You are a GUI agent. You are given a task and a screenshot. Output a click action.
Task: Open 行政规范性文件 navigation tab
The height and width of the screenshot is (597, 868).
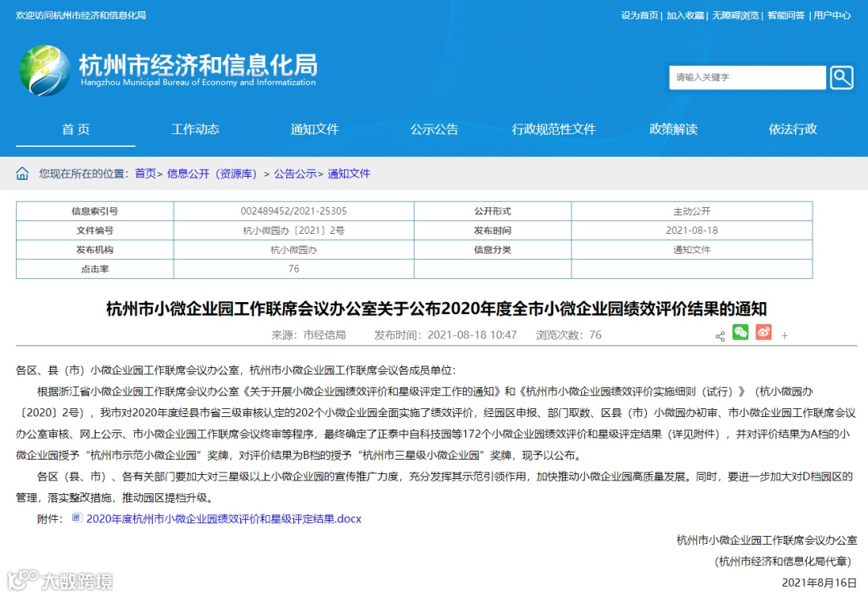point(554,129)
